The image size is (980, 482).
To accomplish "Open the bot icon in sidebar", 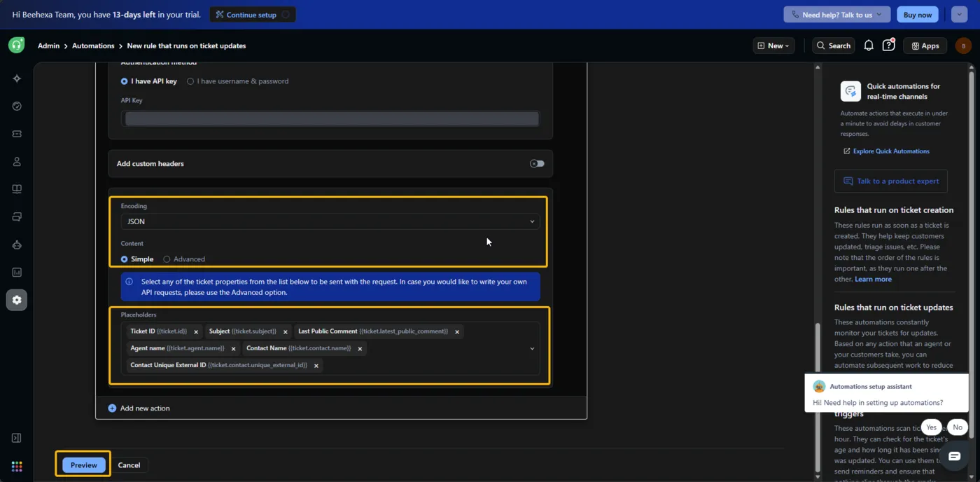I will point(17,245).
